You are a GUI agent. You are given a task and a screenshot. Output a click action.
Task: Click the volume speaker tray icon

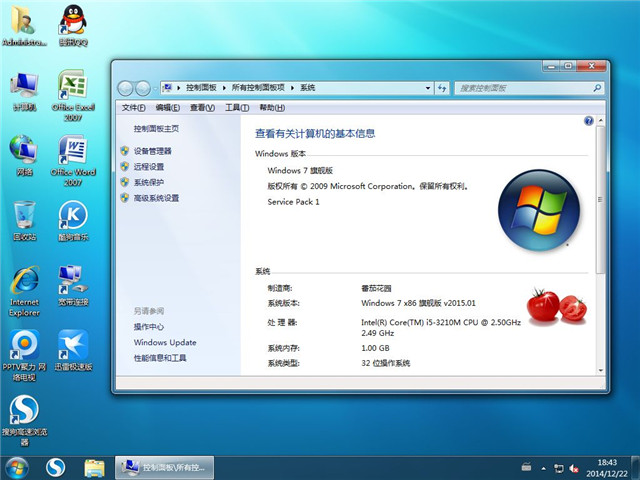[x=573, y=468]
